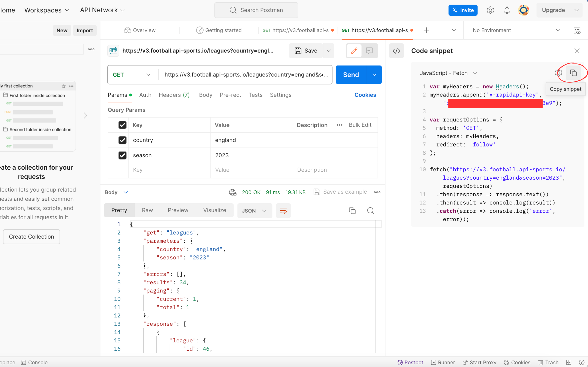
Task: Click the Code snippet </> icon
Action: (x=396, y=51)
